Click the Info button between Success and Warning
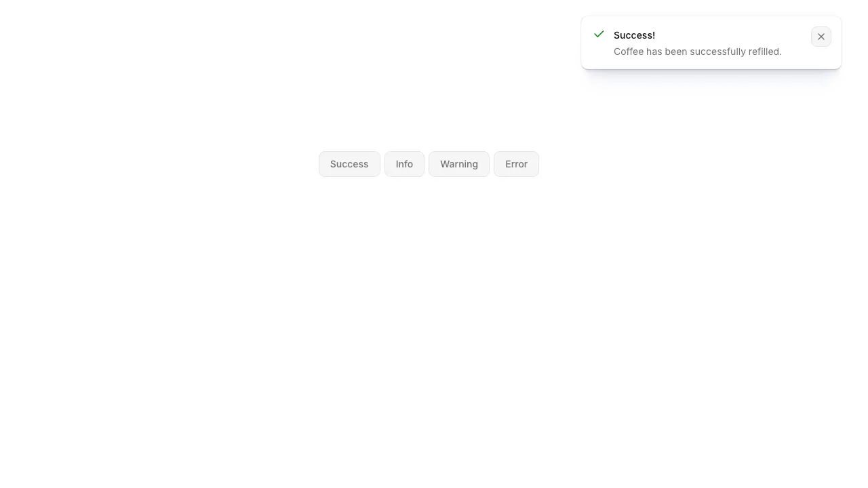Image resolution: width=868 pixels, height=488 pixels. coord(404,164)
